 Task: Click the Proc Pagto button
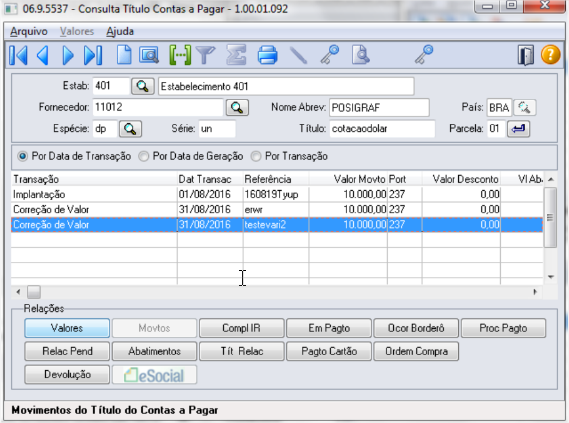[503, 328]
